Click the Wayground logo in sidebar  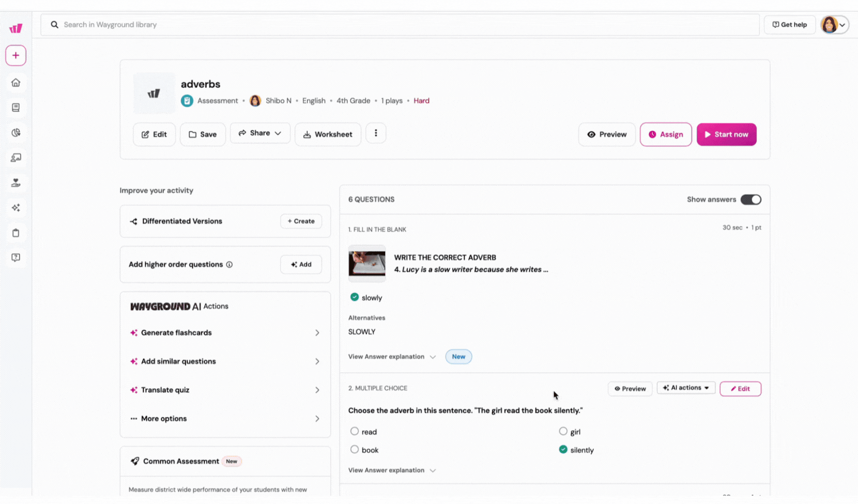(16, 28)
